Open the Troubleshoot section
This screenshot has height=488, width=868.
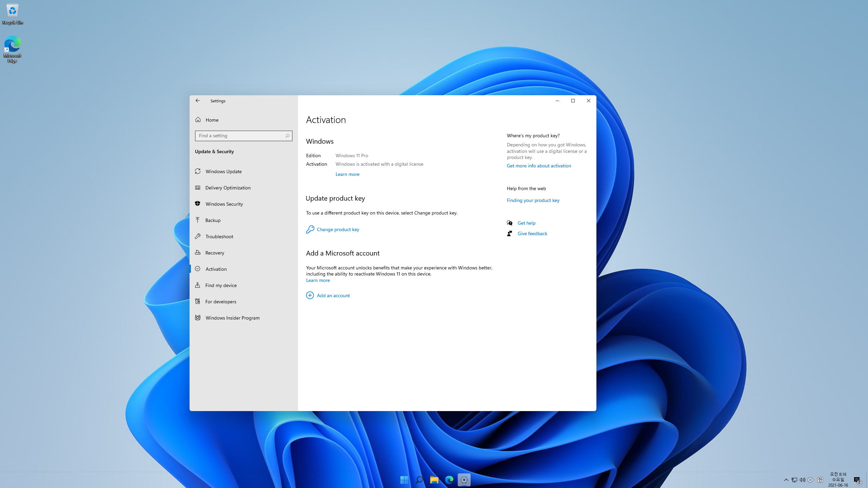tap(219, 237)
